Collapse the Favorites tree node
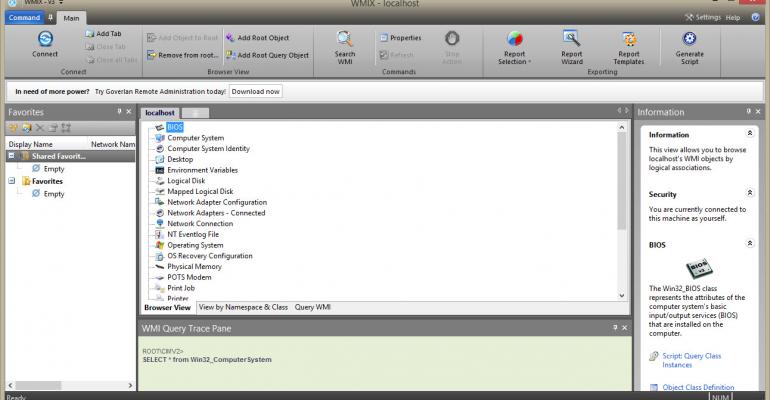This screenshot has width=770, height=400. [x=11, y=181]
